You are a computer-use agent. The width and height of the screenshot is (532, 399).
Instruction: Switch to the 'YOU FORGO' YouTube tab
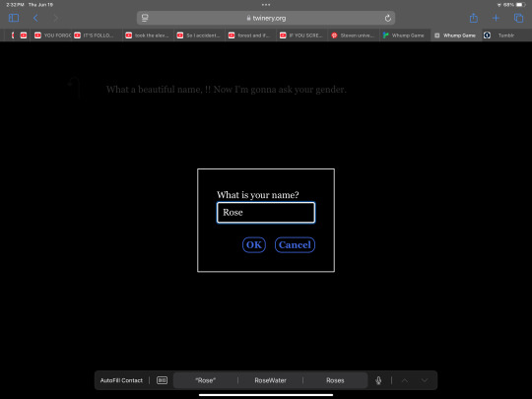point(52,35)
